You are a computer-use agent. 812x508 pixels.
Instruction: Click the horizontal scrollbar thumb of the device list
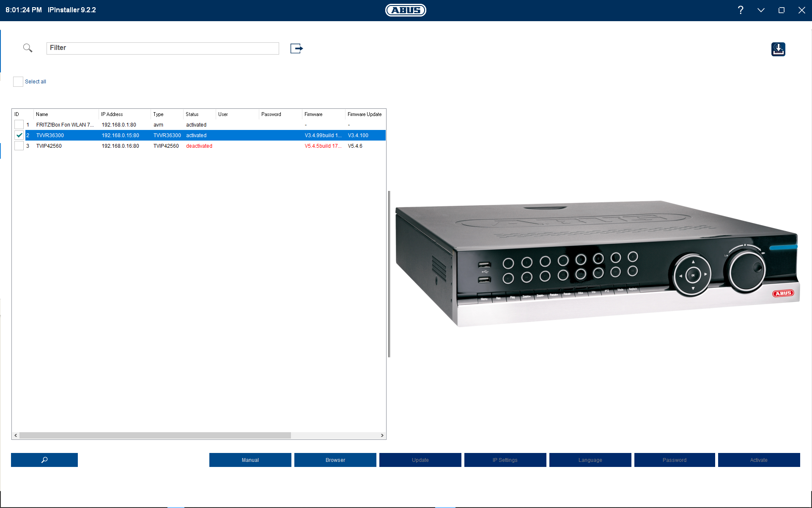(x=155, y=435)
